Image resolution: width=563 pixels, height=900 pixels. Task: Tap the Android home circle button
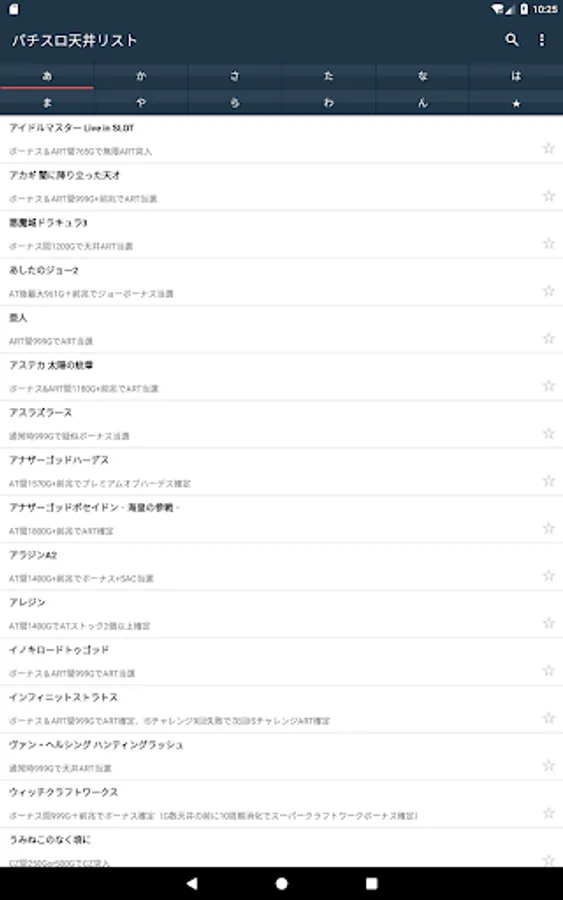tap(281, 883)
